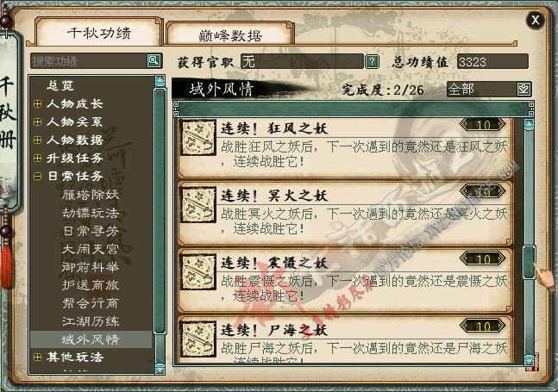Image resolution: width=558 pixels, height=392 pixels.
Task: Switch to the 千秋功绩 tab
Action: (x=99, y=33)
